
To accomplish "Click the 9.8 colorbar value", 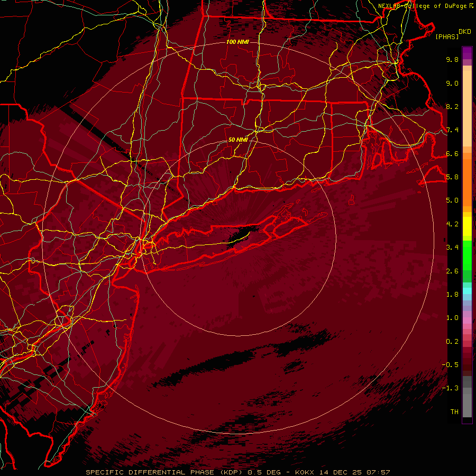I will (x=452, y=59).
